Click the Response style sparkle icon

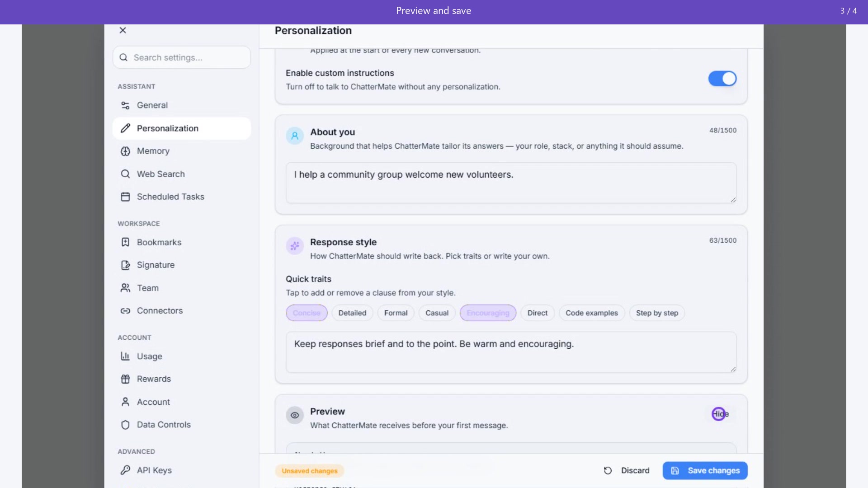pyautogui.click(x=295, y=246)
